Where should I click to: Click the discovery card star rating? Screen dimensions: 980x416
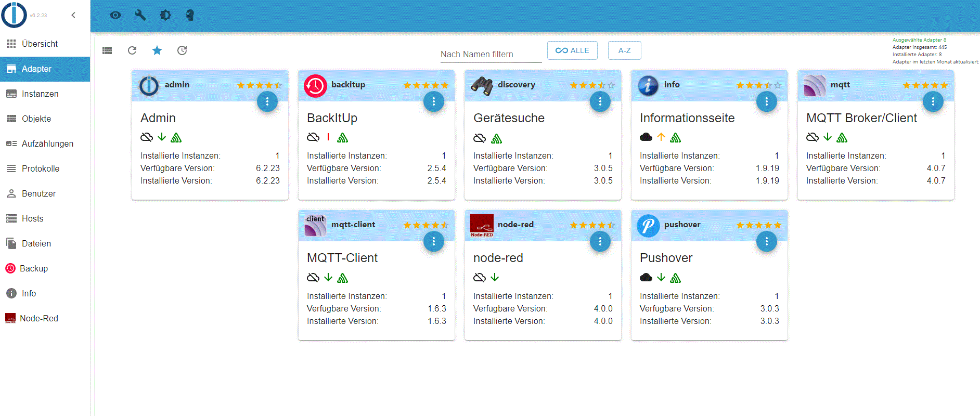[592, 85]
